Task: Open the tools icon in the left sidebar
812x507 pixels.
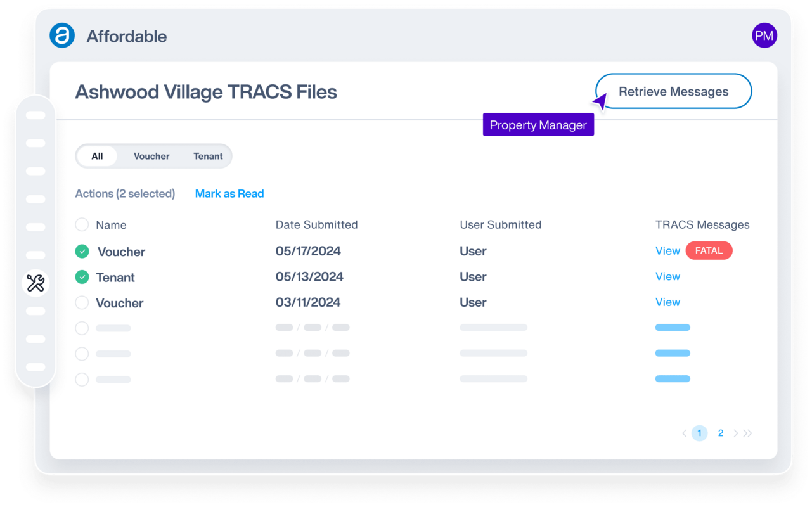Action: click(x=35, y=283)
